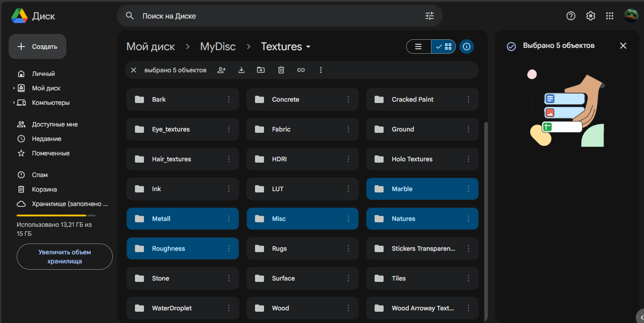This screenshot has width=644, height=323.
Task: Download the selected folders
Action: tap(241, 70)
